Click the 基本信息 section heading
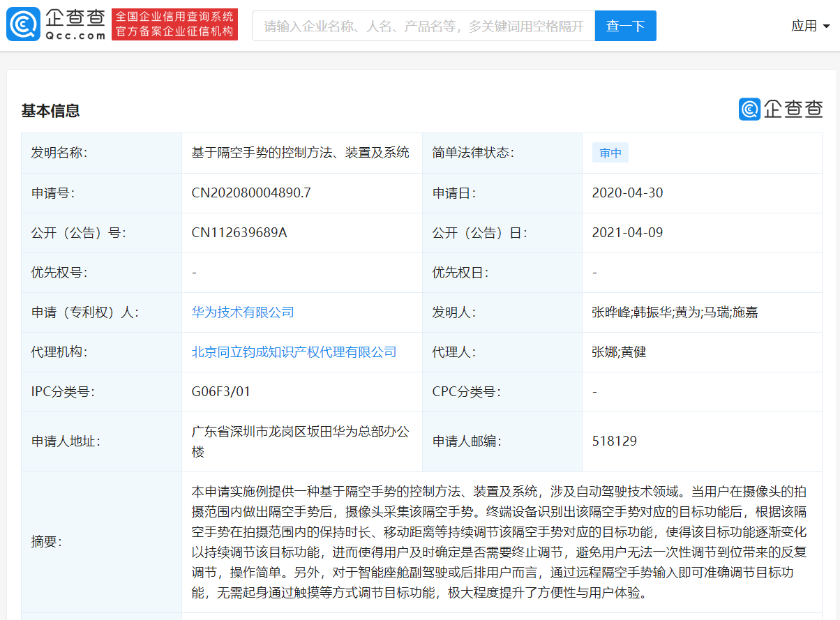This screenshot has height=620, width=840. tap(50, 111)
